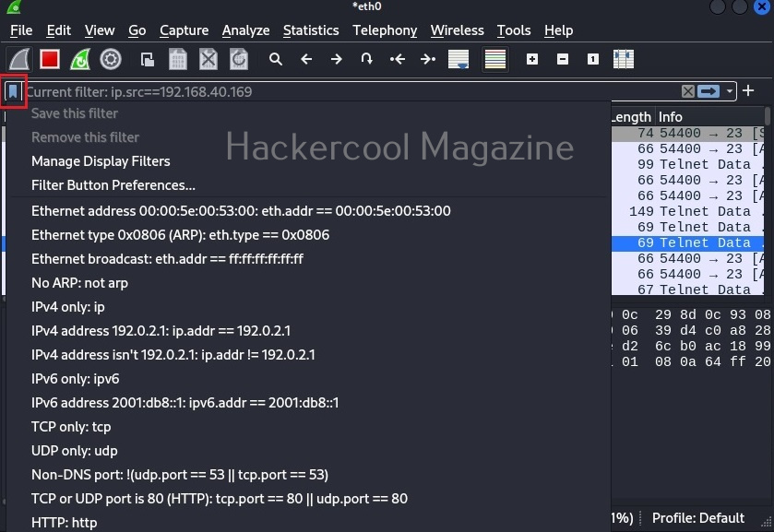Open the Analyze menu
Screen dimensions: 774x532
click(245, 30)
